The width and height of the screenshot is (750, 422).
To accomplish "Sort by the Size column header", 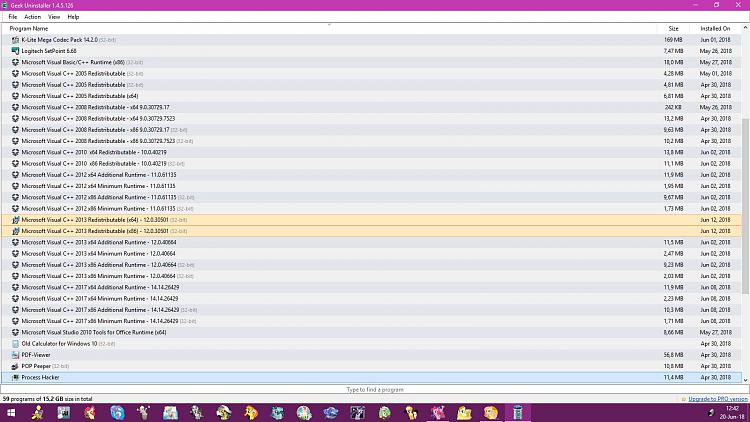I will [x=673, y=29].
